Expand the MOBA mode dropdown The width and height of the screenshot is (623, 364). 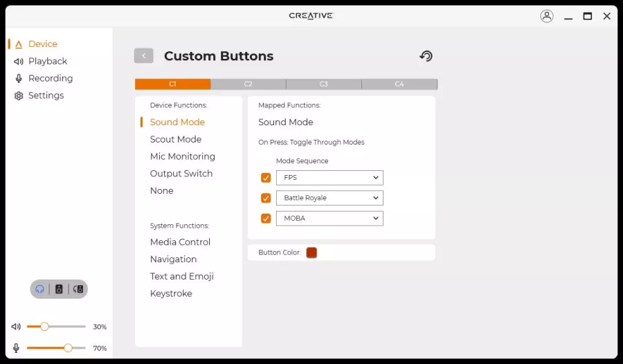point(329,218)
